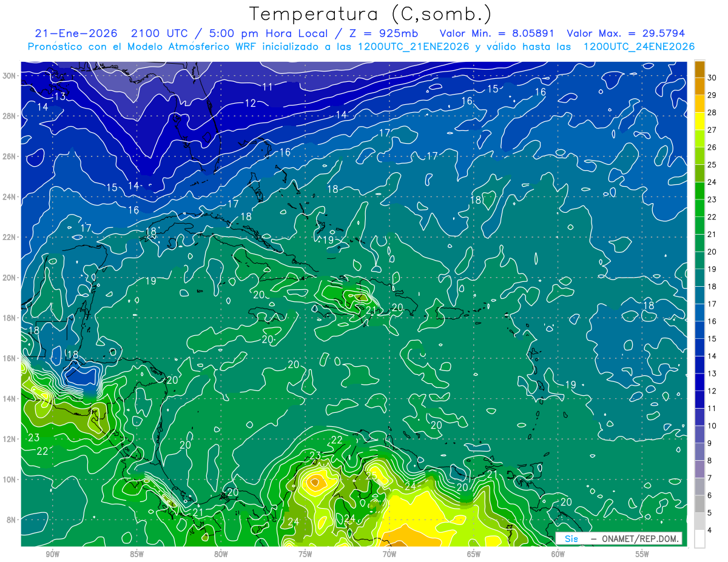Click the '85W' longitude axis label
The height and width of the screenshot is (562, 728).
click(x=136, y=555)
